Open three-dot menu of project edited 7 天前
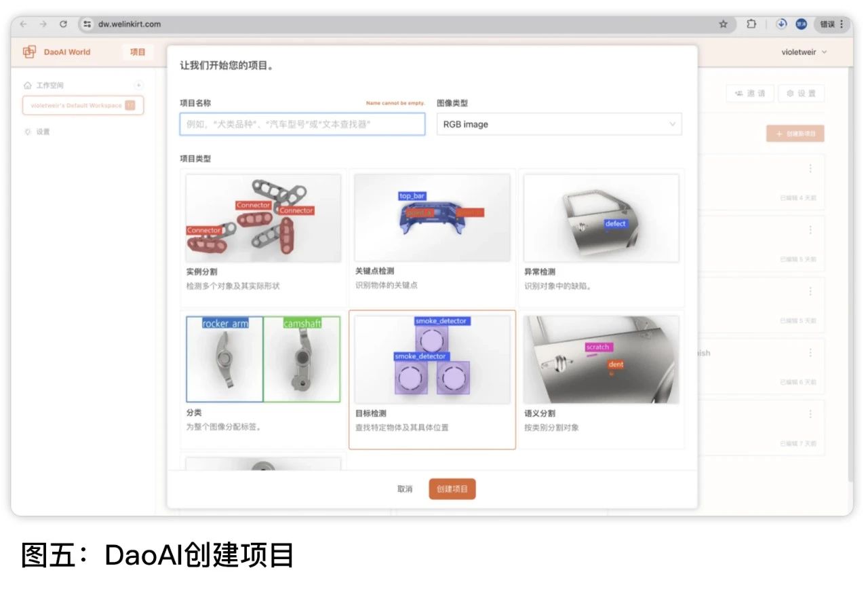The width and height of the screenshot is (868, 604). pyautogui.click(x=810, y=414)
